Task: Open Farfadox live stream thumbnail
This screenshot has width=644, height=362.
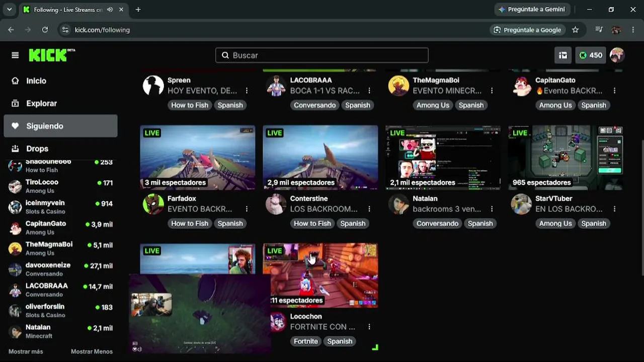Action: pyautogui.click(x=198, y=157)
